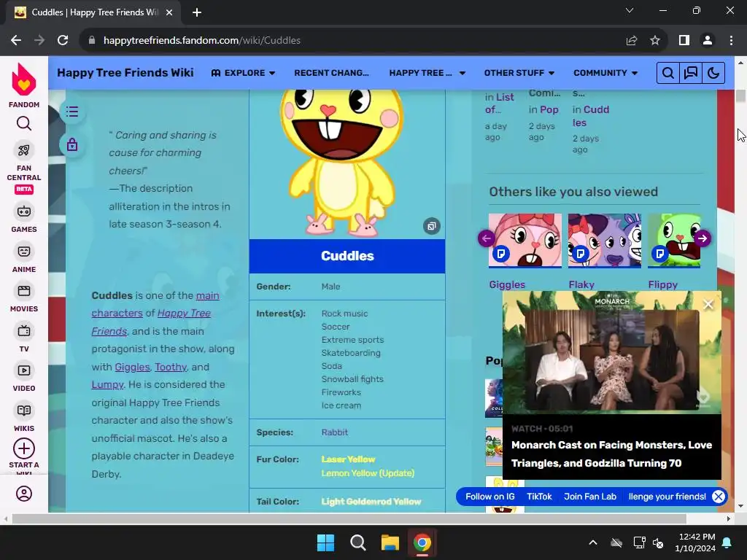Toggle dark theme moon icon

[713, 73]
